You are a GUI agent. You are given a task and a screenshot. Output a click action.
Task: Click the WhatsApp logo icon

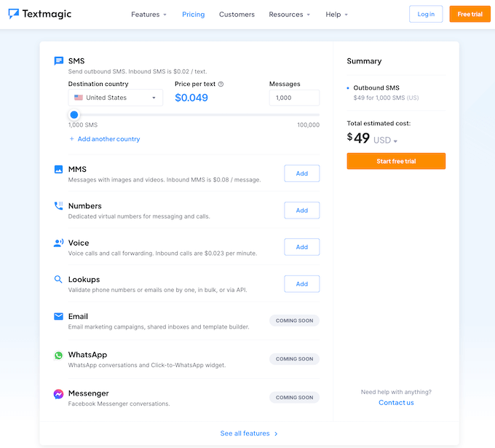58,355
